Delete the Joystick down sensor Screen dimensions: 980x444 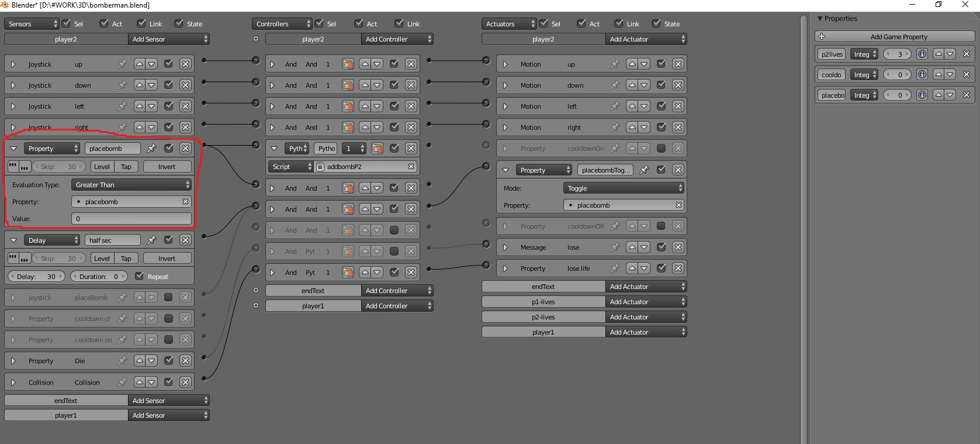pos(185,85)
